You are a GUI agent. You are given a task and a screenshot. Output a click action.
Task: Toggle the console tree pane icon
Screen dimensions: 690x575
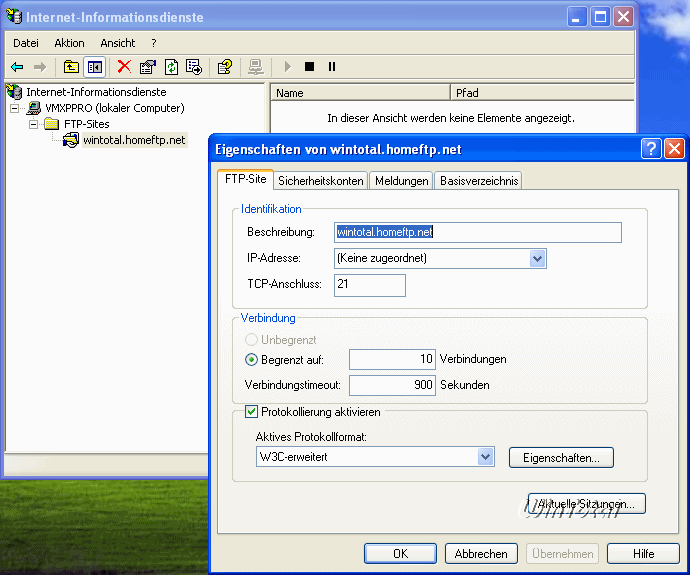point(95,67)
